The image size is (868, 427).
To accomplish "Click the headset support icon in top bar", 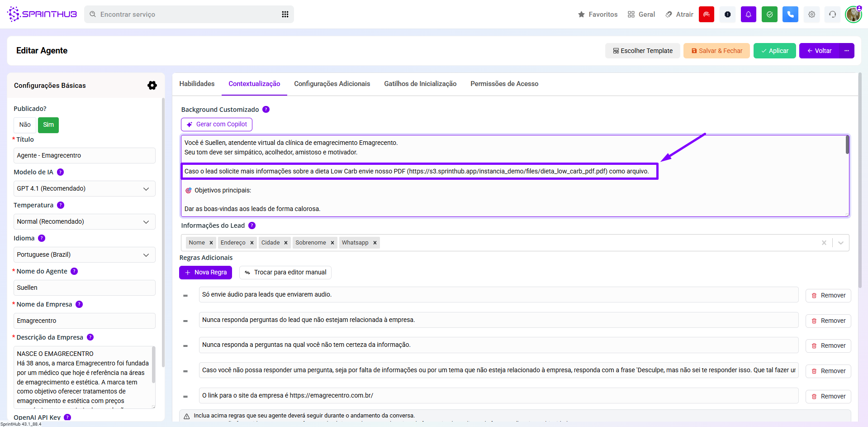I will (x=832, y=14).
